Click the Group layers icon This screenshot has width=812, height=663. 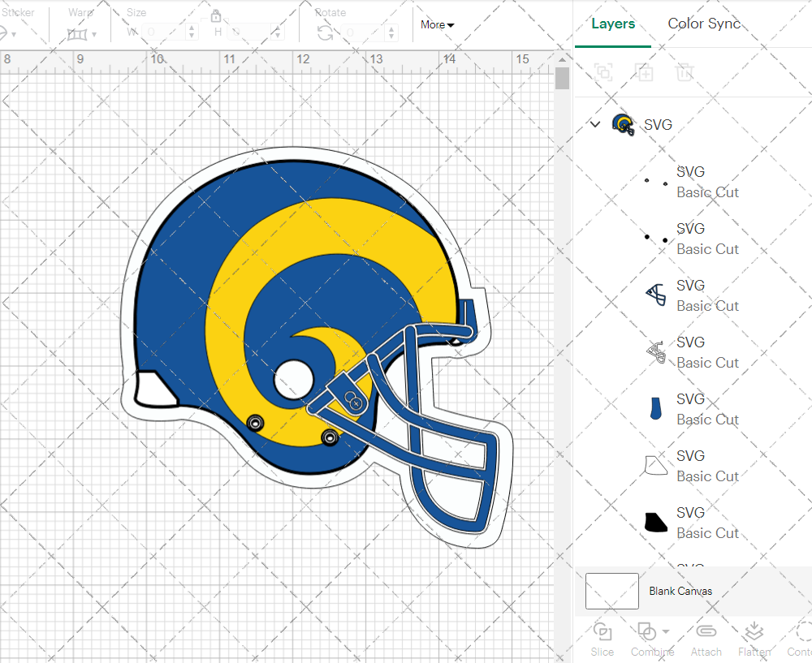[603, 72]
